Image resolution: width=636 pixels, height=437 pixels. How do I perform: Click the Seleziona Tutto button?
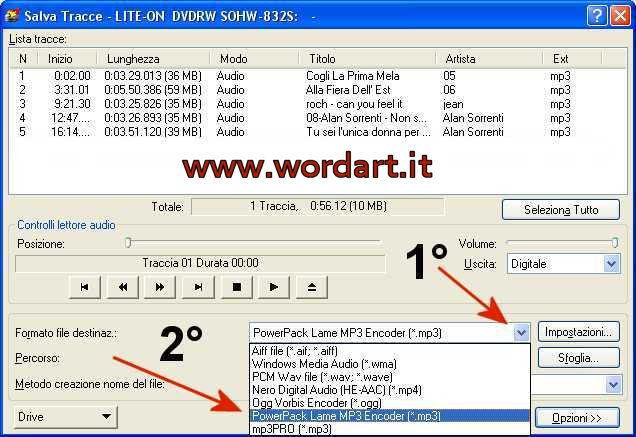pyautogui.click(x=561, y=210)
